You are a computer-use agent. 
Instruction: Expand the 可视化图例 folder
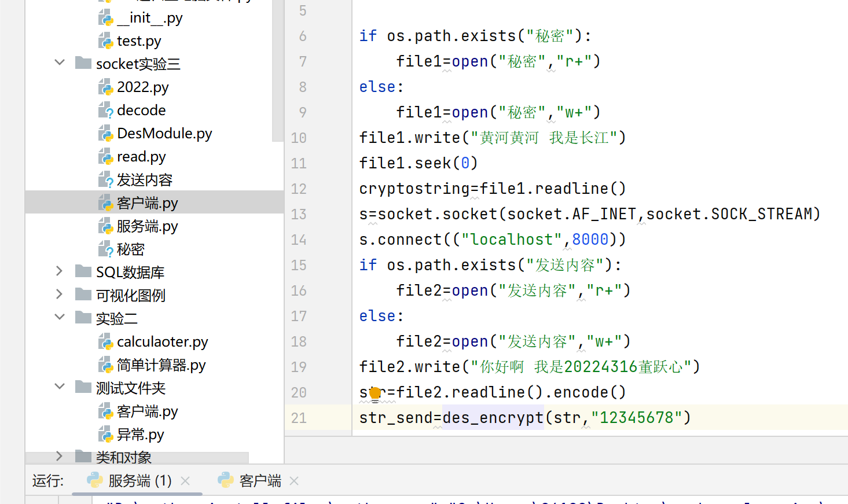coord(60,294)
